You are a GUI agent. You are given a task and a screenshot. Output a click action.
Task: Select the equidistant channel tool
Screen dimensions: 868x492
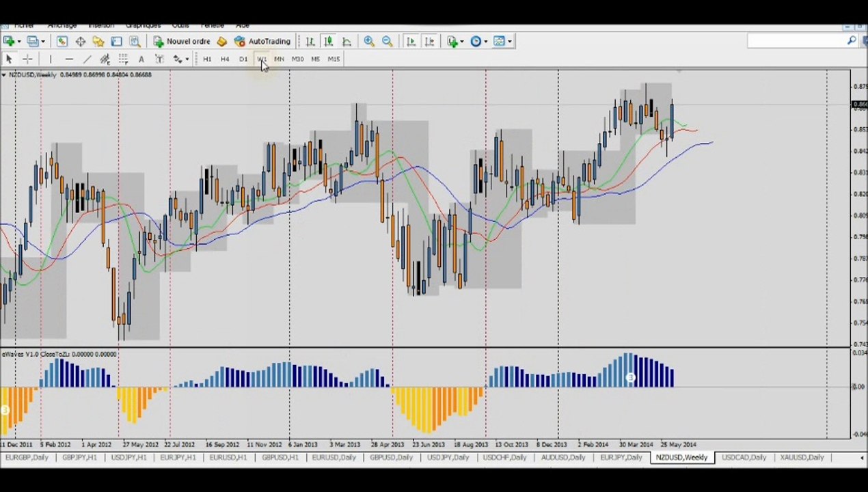[105, 59]
